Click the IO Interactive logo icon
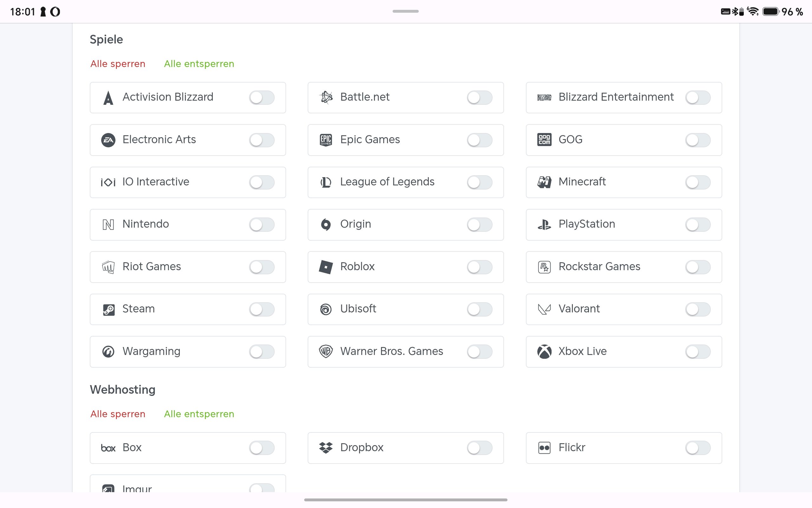Viewport: 812px width, 508px height. point(108,182)
